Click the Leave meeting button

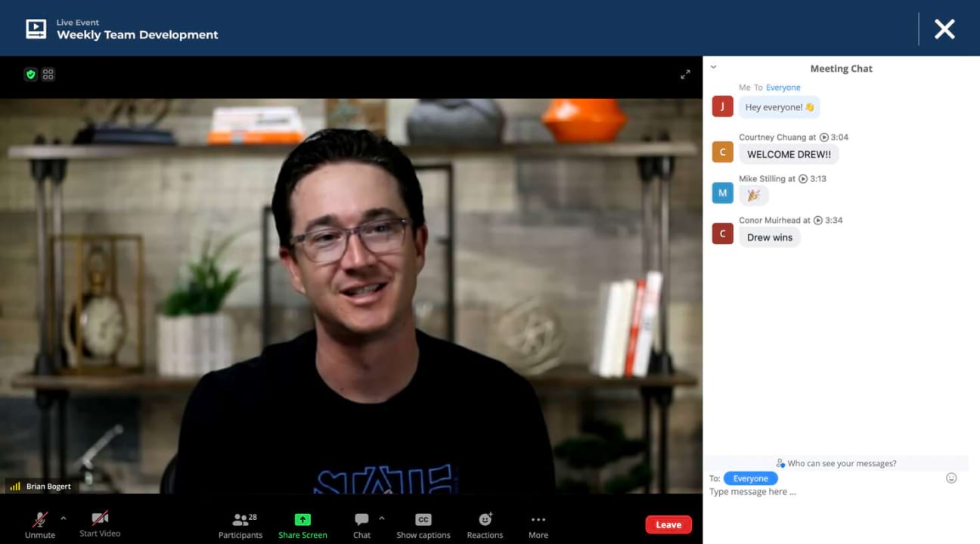(668, 525)
